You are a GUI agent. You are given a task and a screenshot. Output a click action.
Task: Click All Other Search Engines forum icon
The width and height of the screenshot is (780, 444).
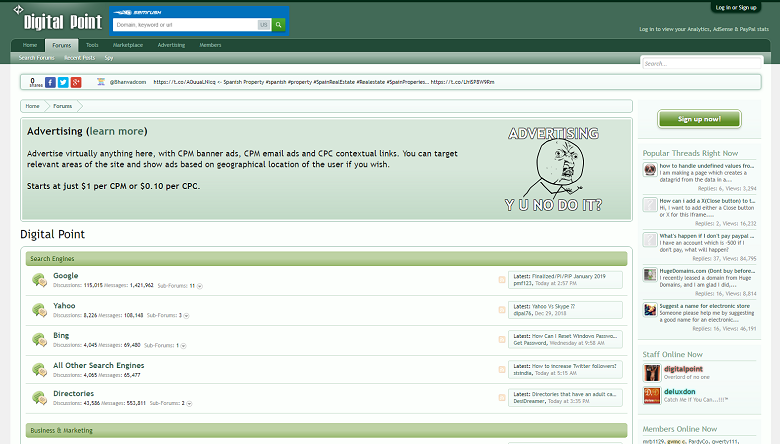[x=39, y=369]
